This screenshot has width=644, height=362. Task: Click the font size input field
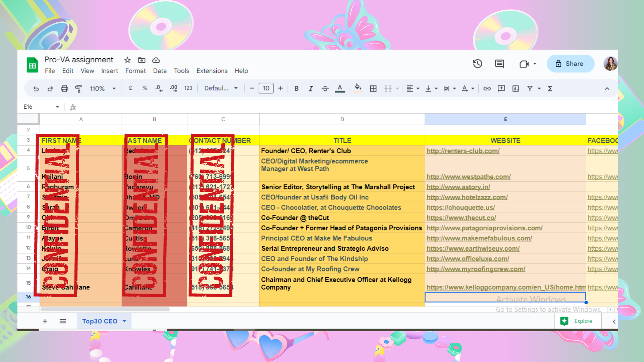(x=266, y=88)
